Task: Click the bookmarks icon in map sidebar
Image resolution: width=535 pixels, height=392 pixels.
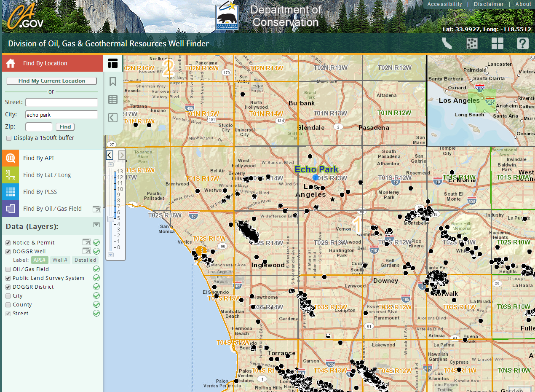Action: coord(113,81)
